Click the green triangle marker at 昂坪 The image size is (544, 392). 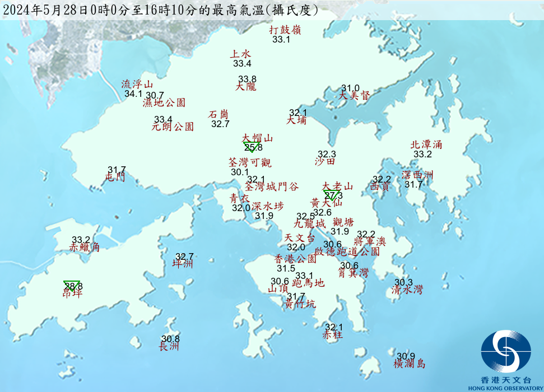[x=72, y=285]
